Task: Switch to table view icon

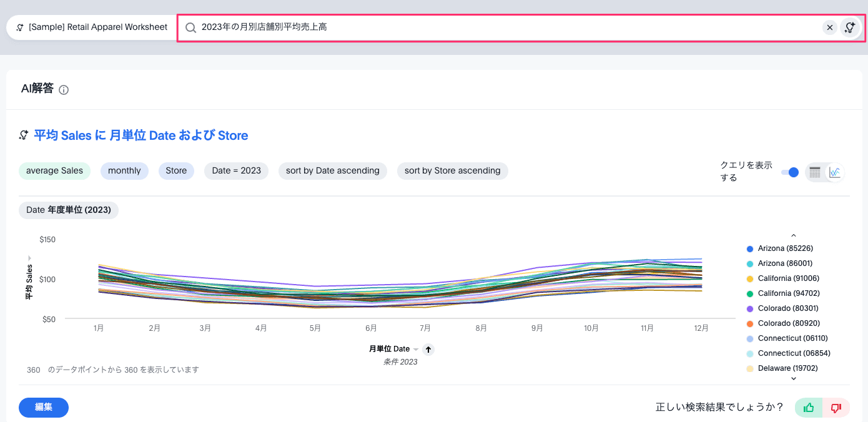Action: [x=815, y=172]
